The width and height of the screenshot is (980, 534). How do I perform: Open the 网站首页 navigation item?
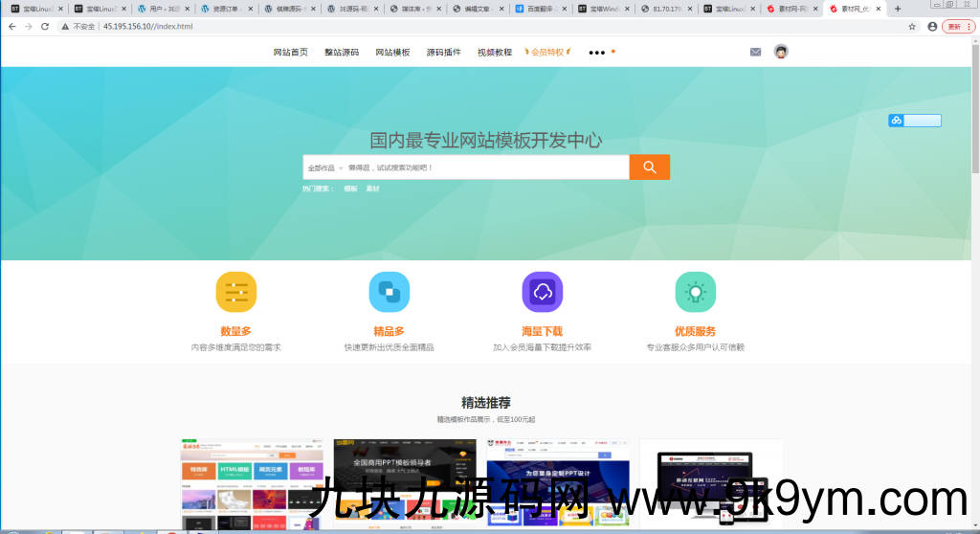tap(290, 53)
